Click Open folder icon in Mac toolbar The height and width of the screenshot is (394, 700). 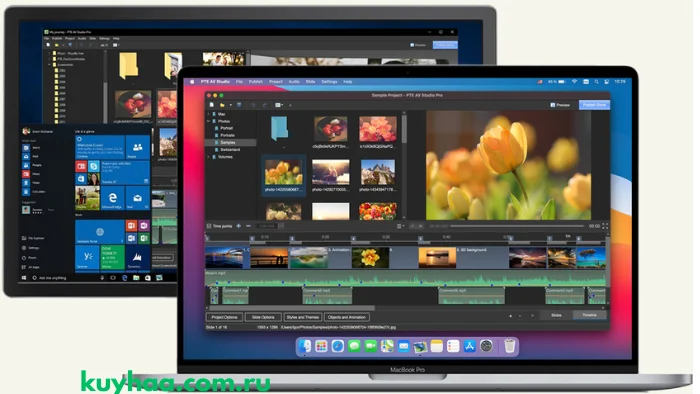(x=222, y=105)
